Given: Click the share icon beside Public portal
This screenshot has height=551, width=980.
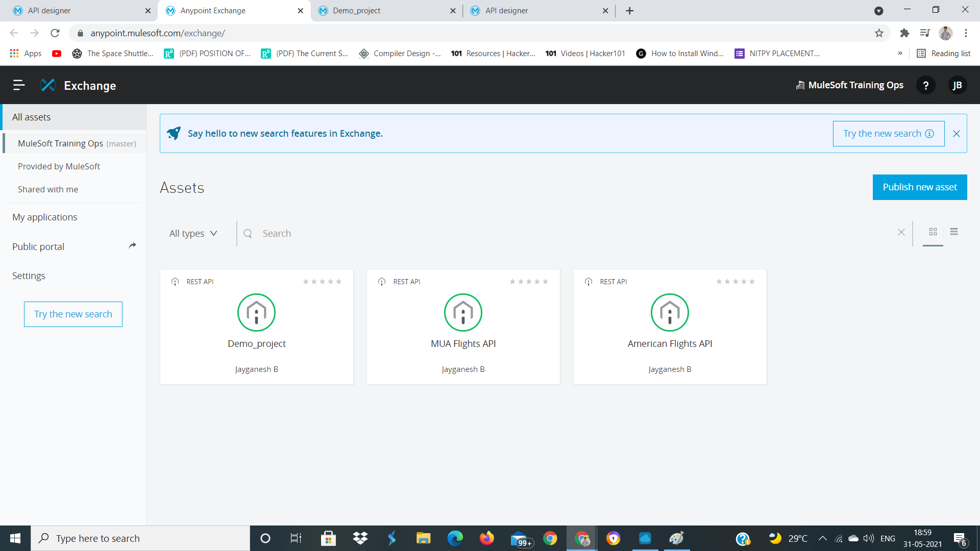Looking at the screenshot, I should pyautogui.click(x=132, y=245).
